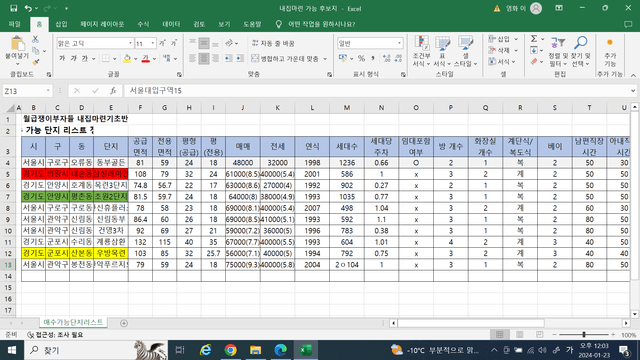This screenshot has height=360, width=640.
Task: Open Chrome from the taskbar
Action: click(x=230, y=350)
